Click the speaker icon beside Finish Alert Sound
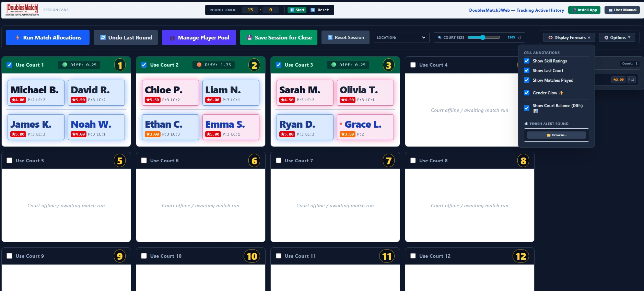Screen dimensions: 644x291 tap(526, 124)
